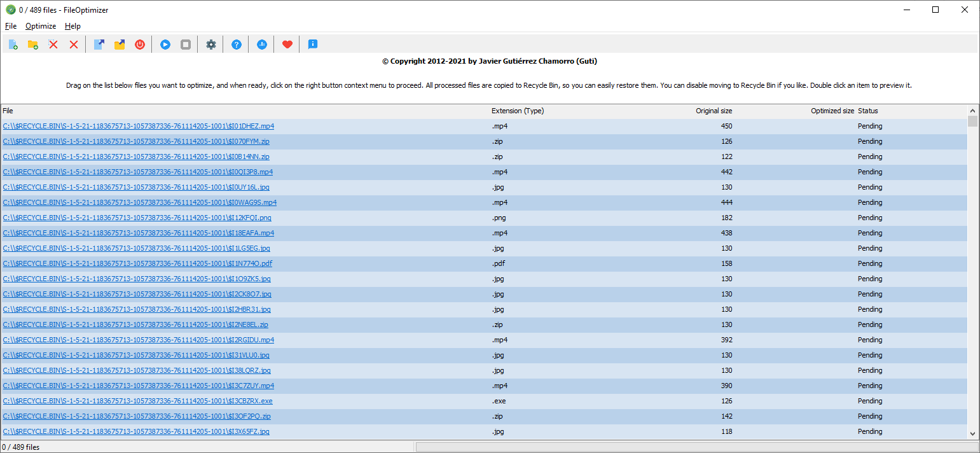Click the FileOptimizer app icon in title bar
Viewport: 980px width, 453px height.
point(10,10)
